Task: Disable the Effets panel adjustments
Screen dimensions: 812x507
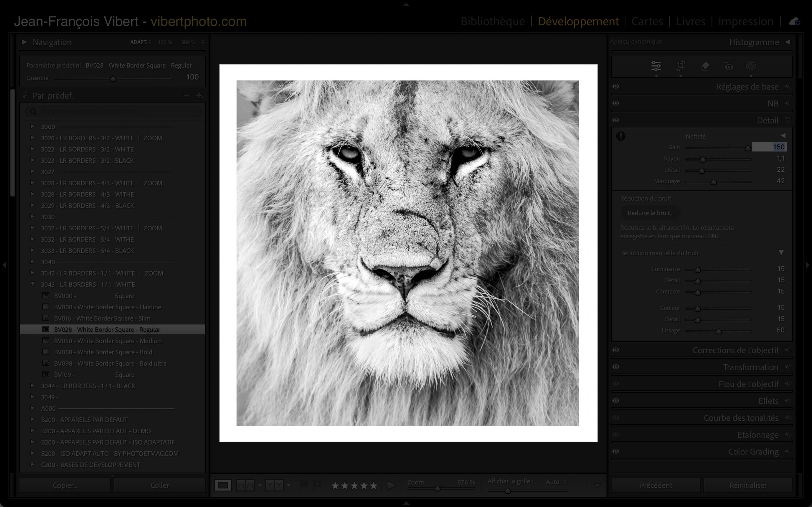Action: [x=616, y=401]
